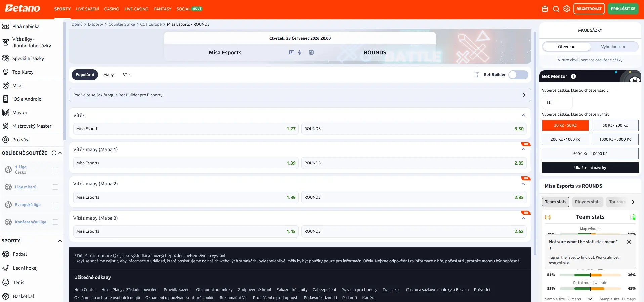The width and height of the screenshot is (644, 302).
Task: Click the Fotbal ball icon
Action: [6, 254]
